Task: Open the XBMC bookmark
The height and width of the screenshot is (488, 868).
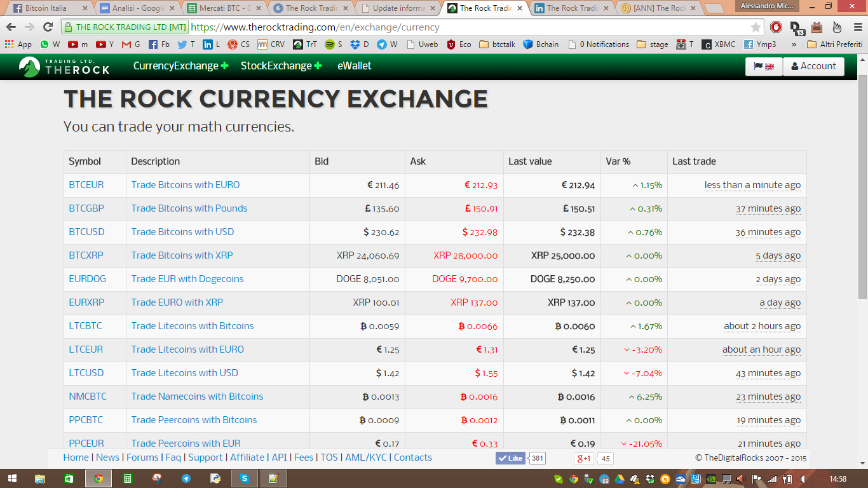Action: coord(718,44)
